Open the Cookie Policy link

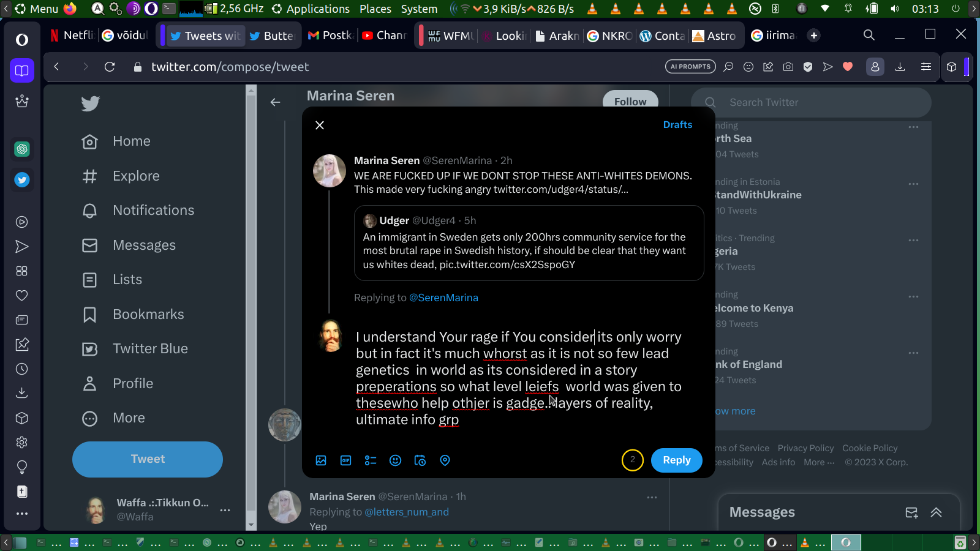coord(870,448)
